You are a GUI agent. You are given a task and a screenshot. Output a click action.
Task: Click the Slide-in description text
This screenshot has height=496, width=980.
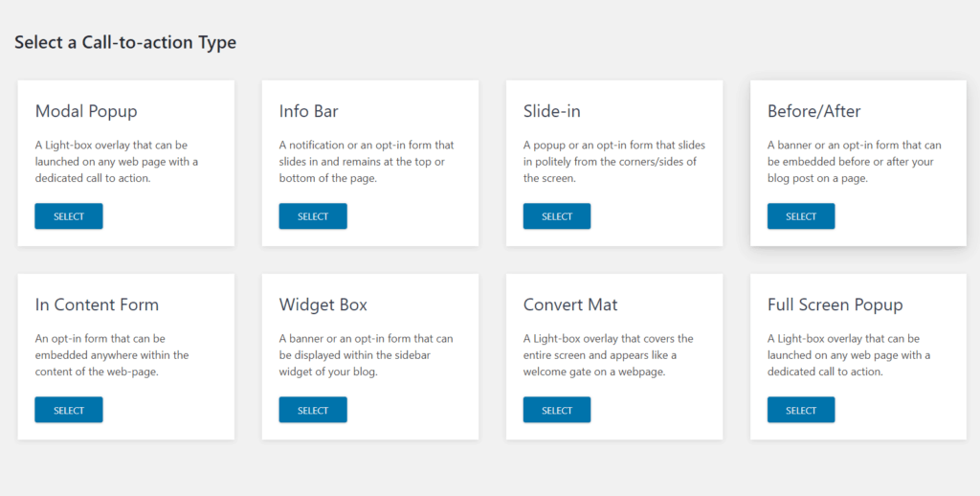point(613,162)
